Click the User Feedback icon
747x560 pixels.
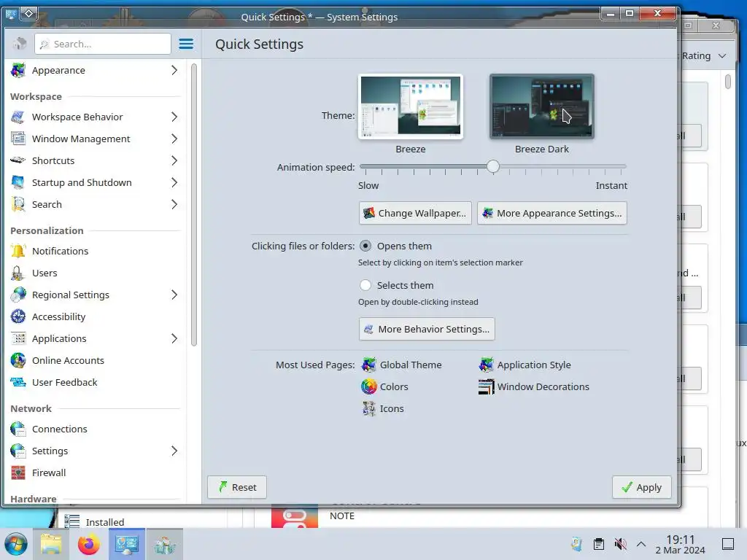[18, 382]
